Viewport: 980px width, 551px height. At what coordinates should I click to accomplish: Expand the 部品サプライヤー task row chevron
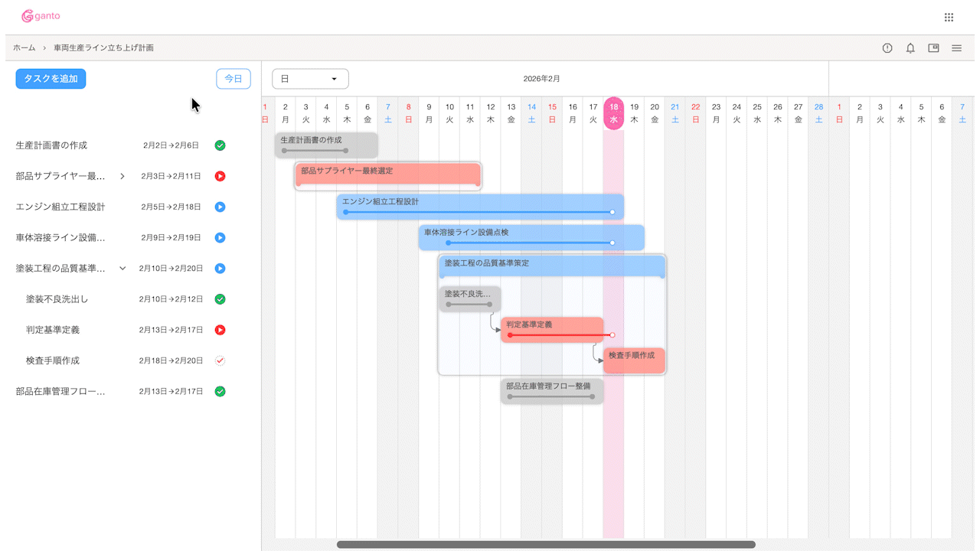(x=122, y=176)
